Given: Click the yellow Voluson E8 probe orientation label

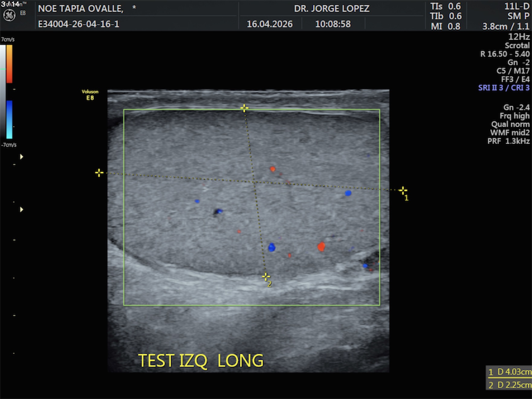Looking at the screenshot, I should click(x=90, y=95).
